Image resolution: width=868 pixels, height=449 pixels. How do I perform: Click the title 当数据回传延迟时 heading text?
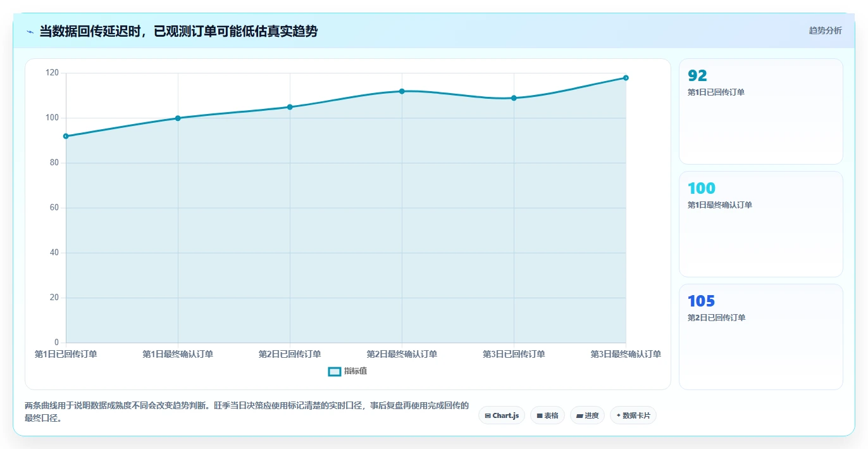pyautogui.click(x=178, y=31)
